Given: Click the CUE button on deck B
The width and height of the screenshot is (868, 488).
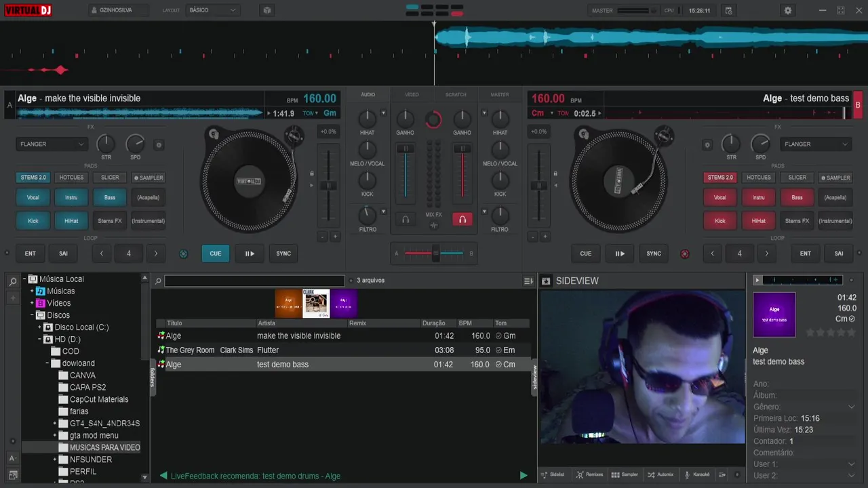Looking at the screenshot, I should click(x=586, y=253).
